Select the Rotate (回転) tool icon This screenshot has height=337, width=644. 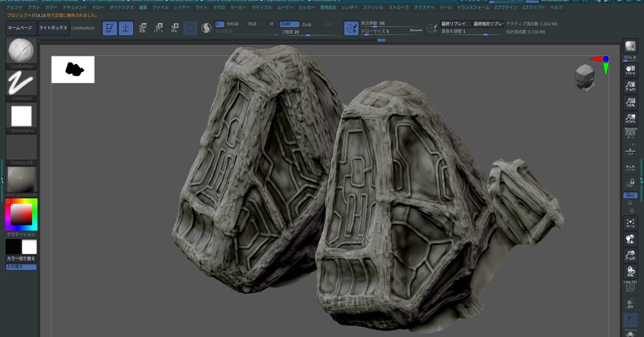(175, 28)
